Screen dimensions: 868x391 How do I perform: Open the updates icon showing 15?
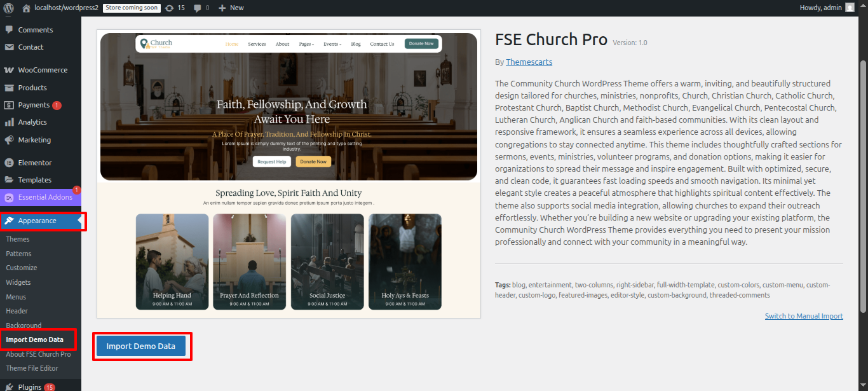click(x=168, y=8)
